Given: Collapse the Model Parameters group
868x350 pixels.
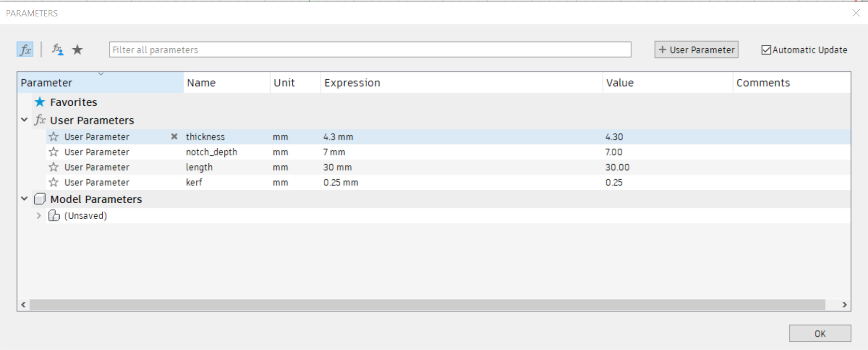Looking at the screenshot, I should point(24,198).
